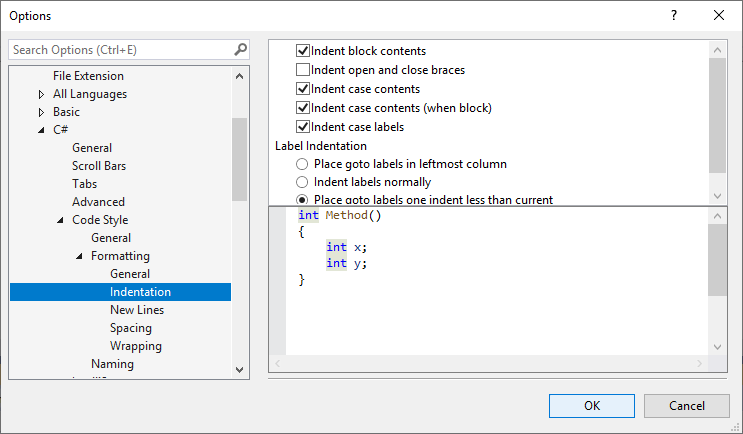Image resolution: width=743 pixels, height=434 pixels.
Task: Uncheck Indent block contents
Action: coord(304,51)
